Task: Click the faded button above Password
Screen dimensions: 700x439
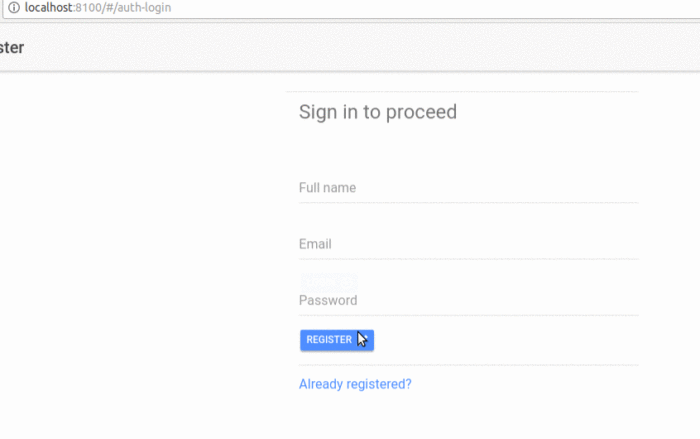Action: tap(328, 281)
